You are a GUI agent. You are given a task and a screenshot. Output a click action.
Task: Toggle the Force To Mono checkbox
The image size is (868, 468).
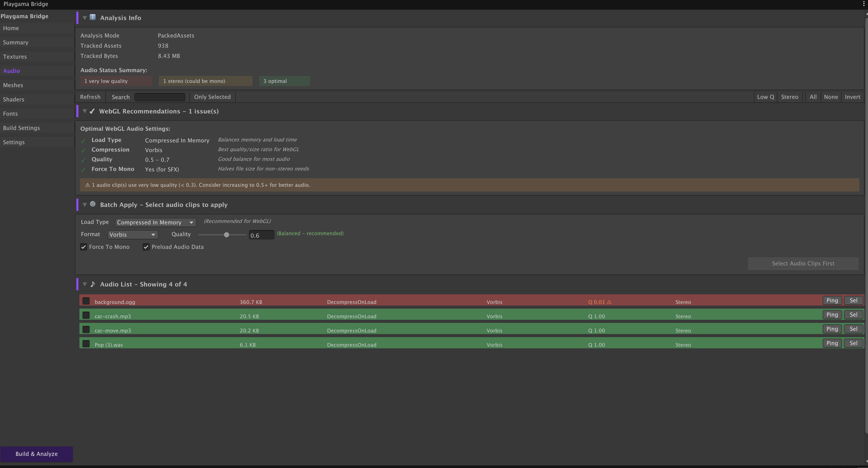click(83, 247)
